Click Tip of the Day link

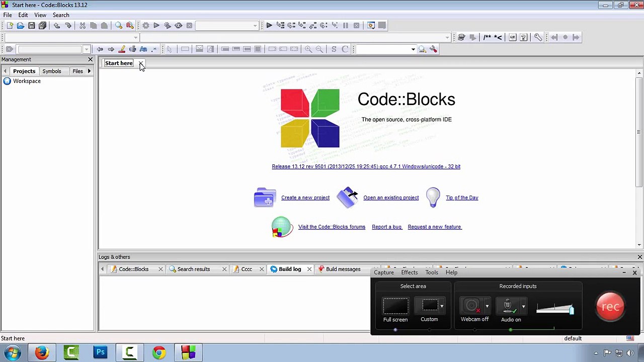(462, 198)
